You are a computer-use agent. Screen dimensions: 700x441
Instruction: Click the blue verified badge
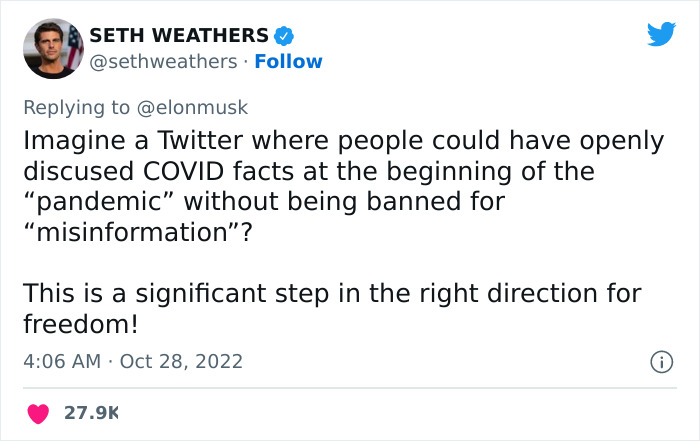284,36
